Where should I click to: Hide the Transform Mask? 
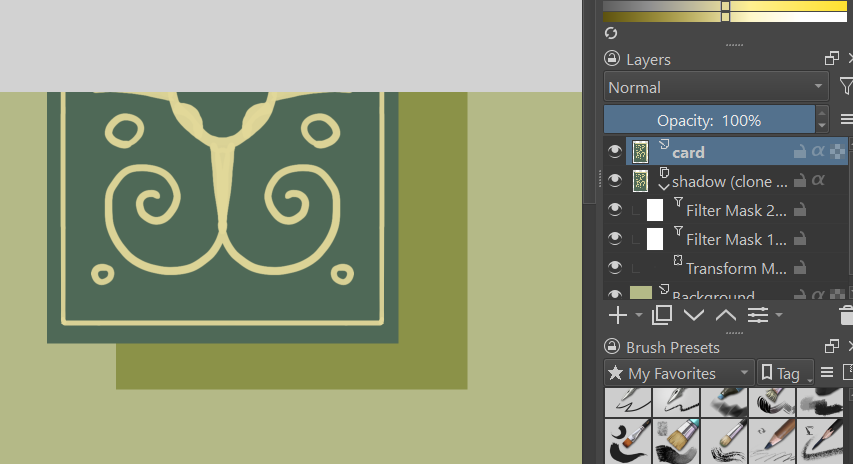(615, 267)
